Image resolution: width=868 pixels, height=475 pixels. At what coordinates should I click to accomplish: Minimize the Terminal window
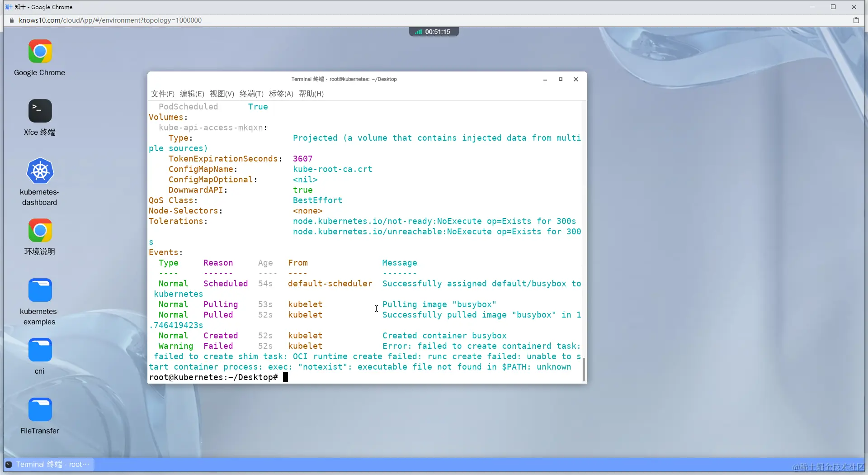click(x=545, y=79)
